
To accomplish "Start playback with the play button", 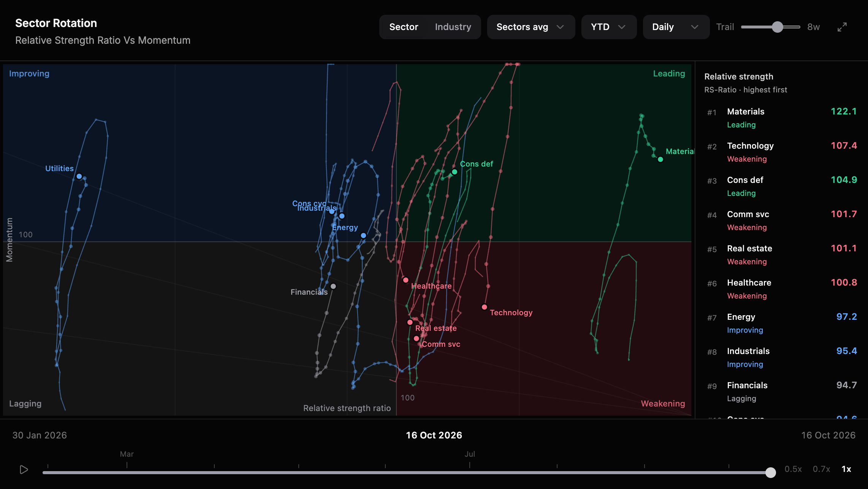I will 24,470.
